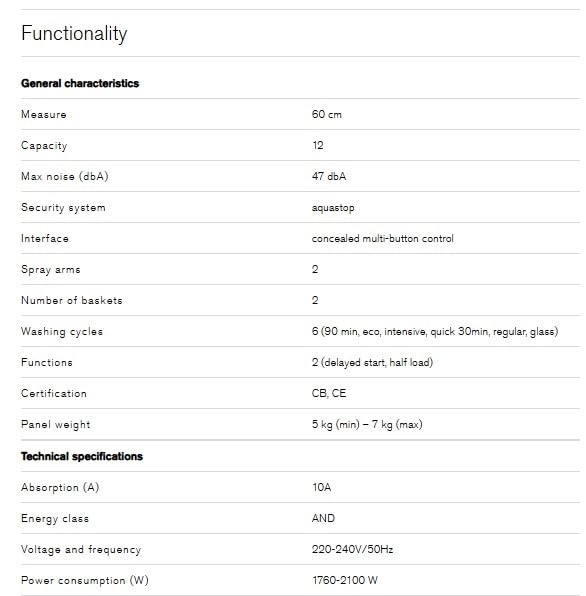Select the Technical specifications subheading
This screenshot has height=596, width=586.
click(x=82, y=456)
